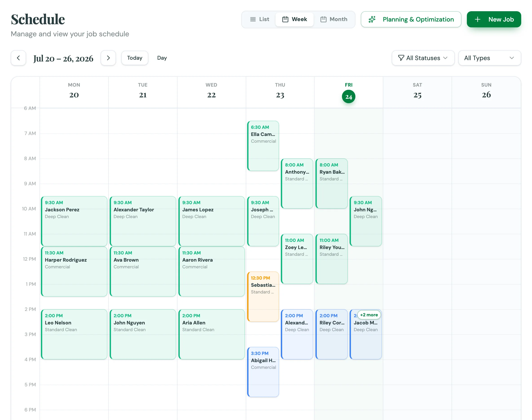The width and height of the screenshot is (532, 420).
Task: Jump to Today
Action: coord(135,58)
